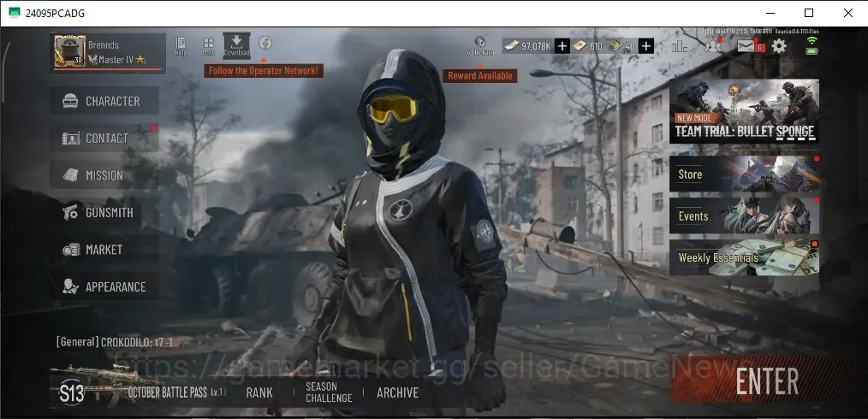Click the Master IV rank label
Viewport: 868px width, 419px height.
[116, 60]
